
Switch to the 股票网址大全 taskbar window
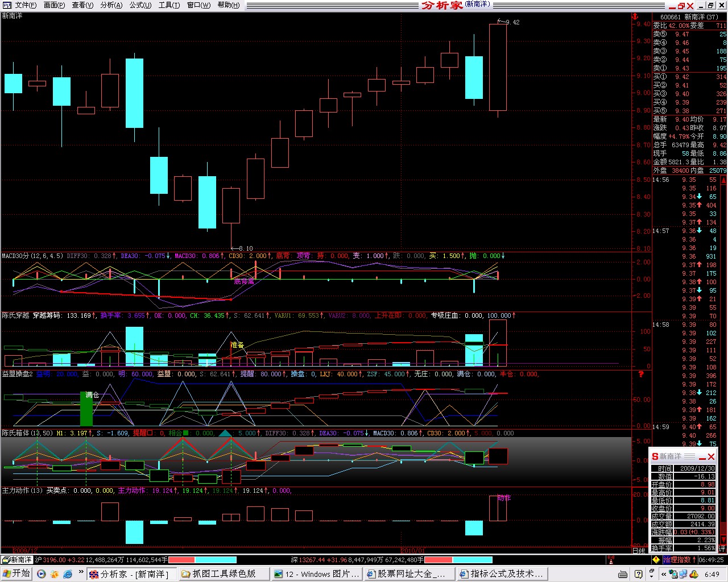[409, 574]
